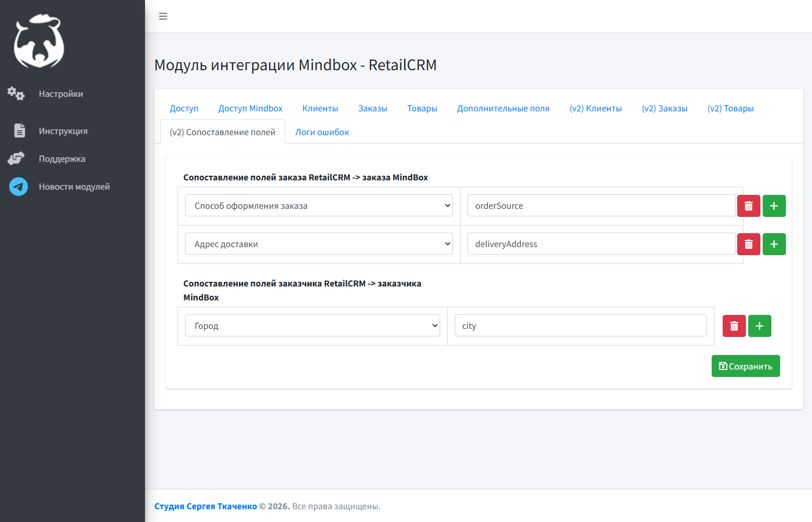Switch to the (v2) Товары tab
The height and width of the screenshot is (522, 812).
tap(731, 108)
